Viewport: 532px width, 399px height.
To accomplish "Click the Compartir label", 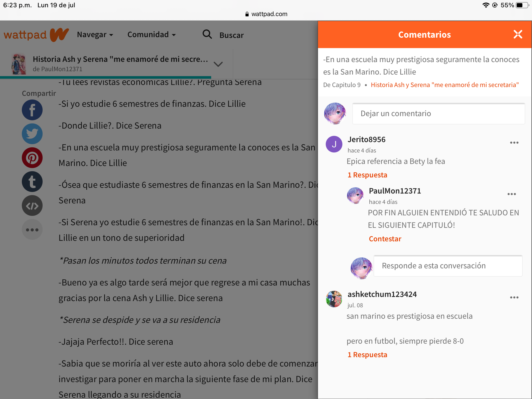I will tap(39, 93).
